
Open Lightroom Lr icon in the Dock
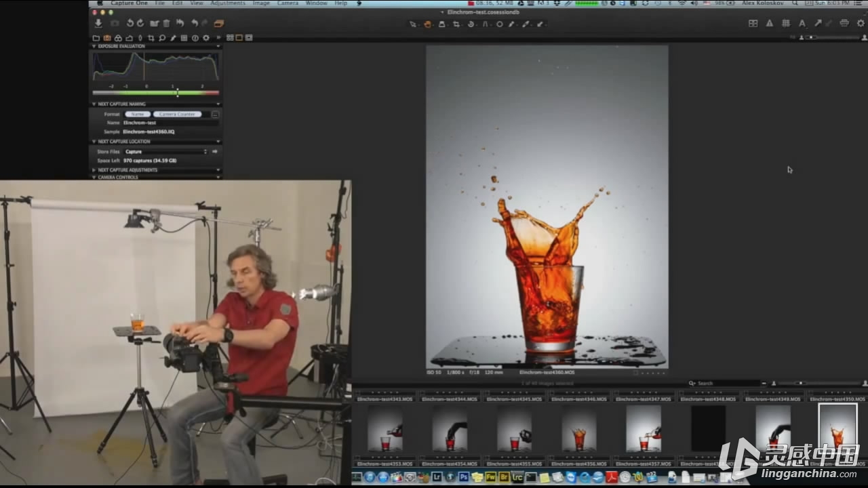pyautogui.click(x=438, y=477)
